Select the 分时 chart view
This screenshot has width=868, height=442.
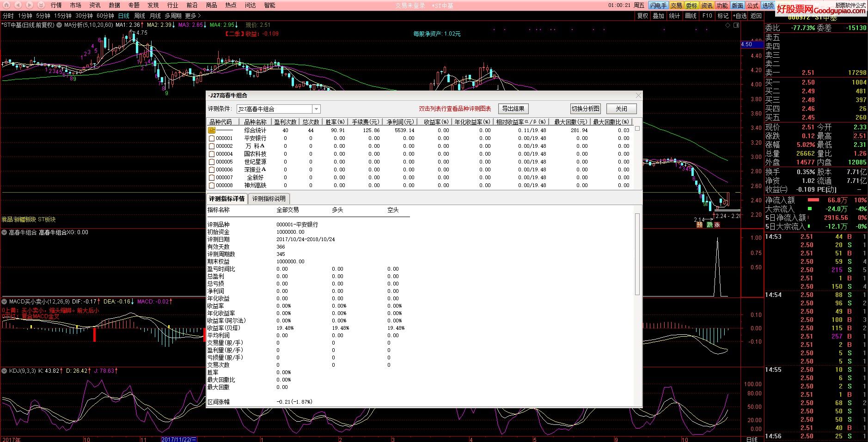point(8,16)
